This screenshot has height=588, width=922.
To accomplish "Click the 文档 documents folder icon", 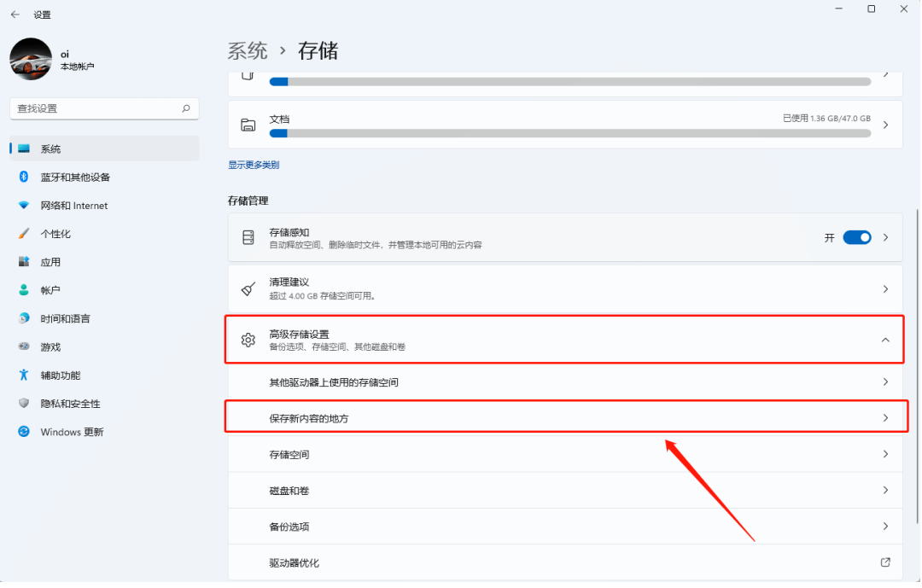I will point(248,124).
